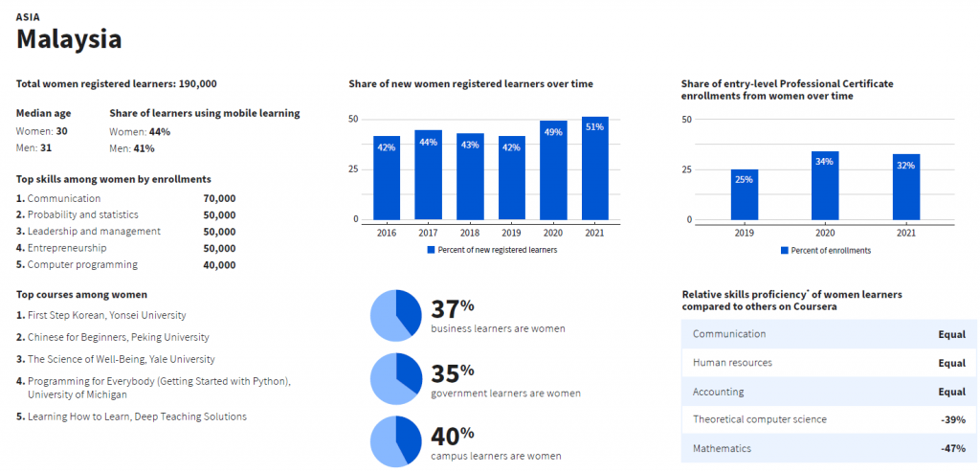Click the Men: 41% mobile learning value
Screen dimensions: 980x472
click(x=132, y=148)
